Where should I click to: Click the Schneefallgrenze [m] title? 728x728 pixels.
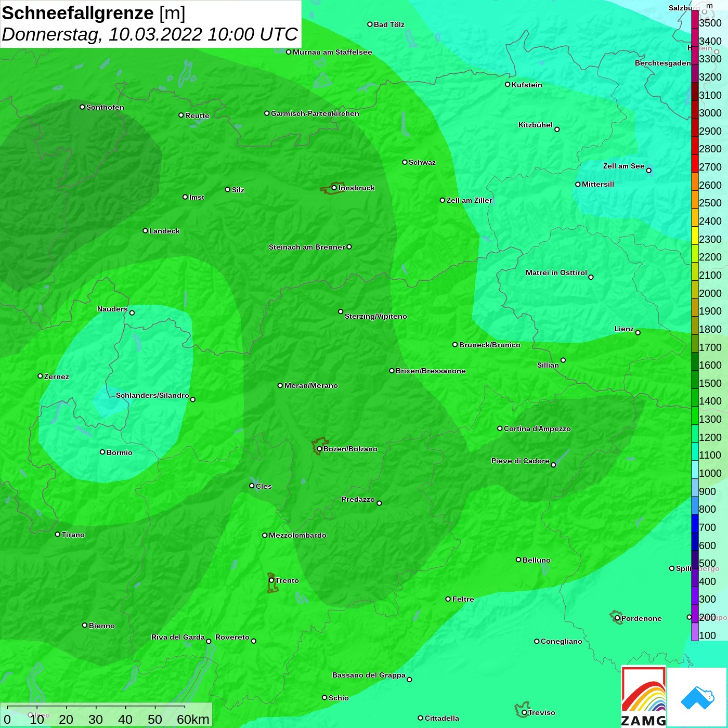point(94,13)
